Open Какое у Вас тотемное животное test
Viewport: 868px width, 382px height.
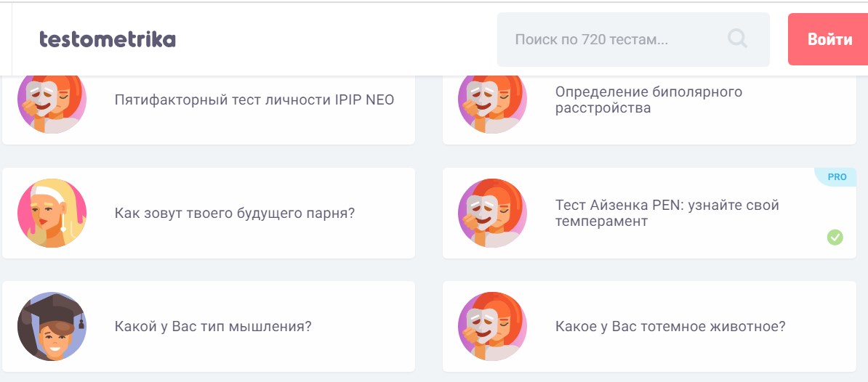pos(670,327)
